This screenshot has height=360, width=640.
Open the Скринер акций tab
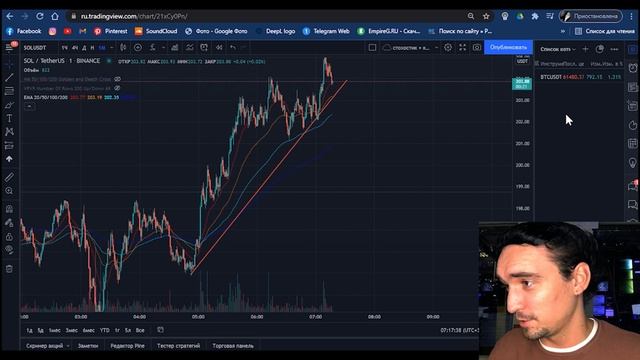[x=44, y=346]
